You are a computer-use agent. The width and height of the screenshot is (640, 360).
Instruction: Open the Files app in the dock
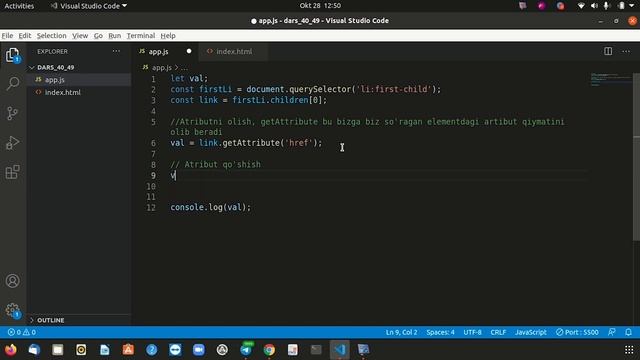coord(58,350)
